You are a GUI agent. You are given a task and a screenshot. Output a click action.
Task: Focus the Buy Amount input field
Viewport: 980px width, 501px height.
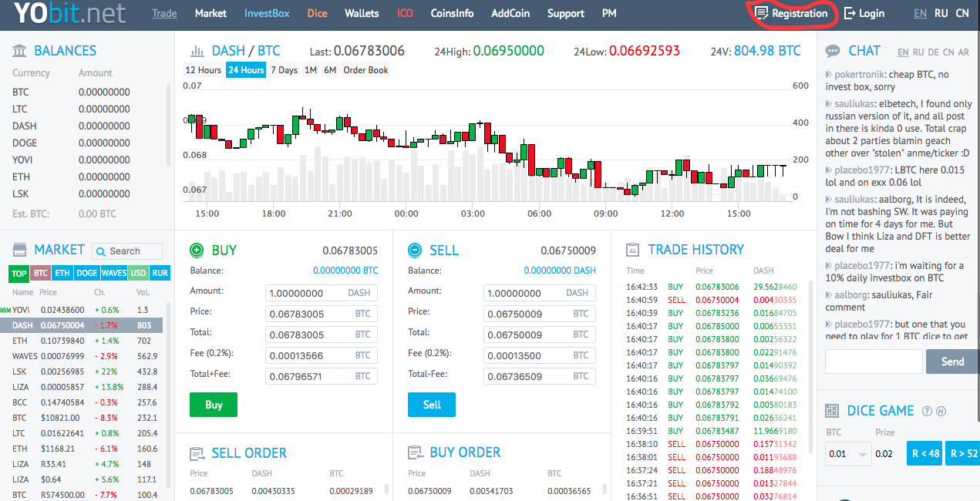(321, 293)
